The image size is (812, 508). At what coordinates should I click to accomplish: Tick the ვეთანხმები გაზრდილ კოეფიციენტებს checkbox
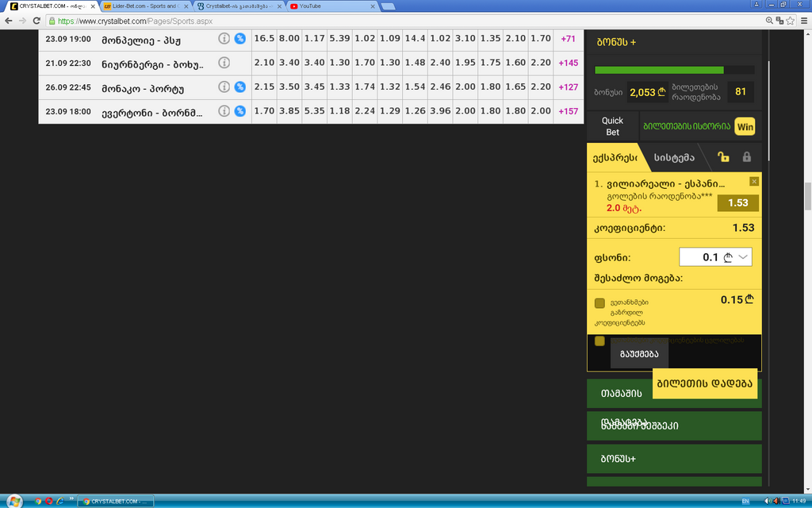tap(599, 302)
